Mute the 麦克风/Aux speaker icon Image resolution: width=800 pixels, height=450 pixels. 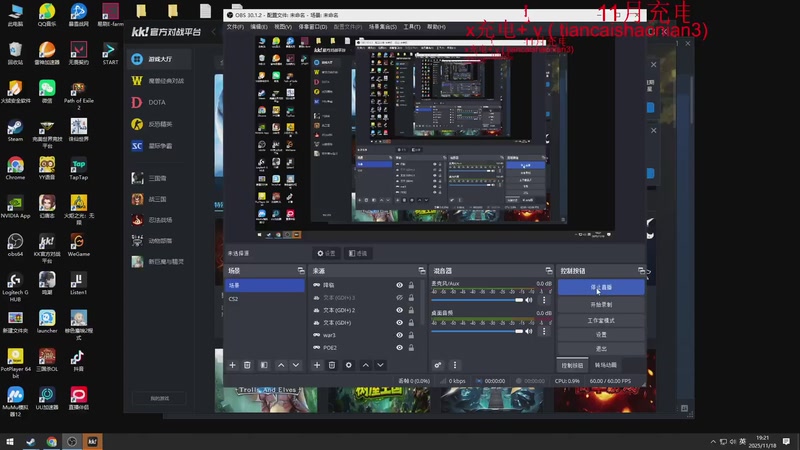530,299
